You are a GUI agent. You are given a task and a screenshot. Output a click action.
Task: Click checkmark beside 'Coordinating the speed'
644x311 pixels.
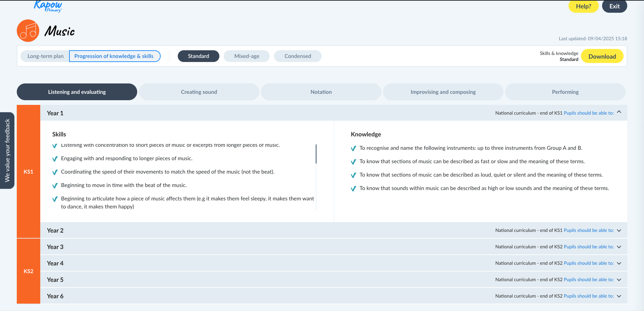pos(55,172)
